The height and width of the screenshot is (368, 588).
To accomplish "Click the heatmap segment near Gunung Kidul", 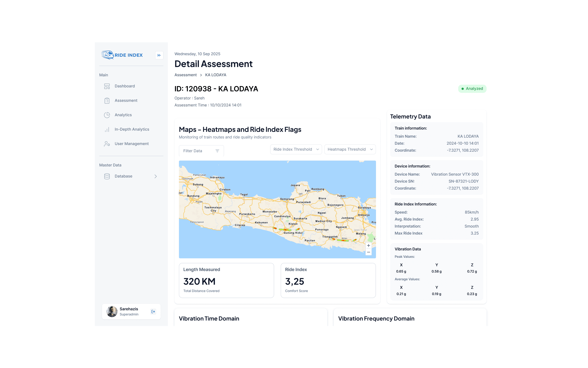I will pos(285,229).
